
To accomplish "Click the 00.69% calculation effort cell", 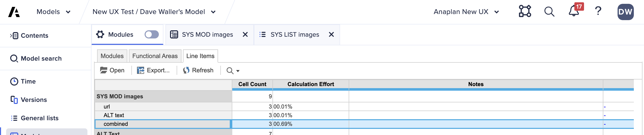I will [x=311, y=124].
